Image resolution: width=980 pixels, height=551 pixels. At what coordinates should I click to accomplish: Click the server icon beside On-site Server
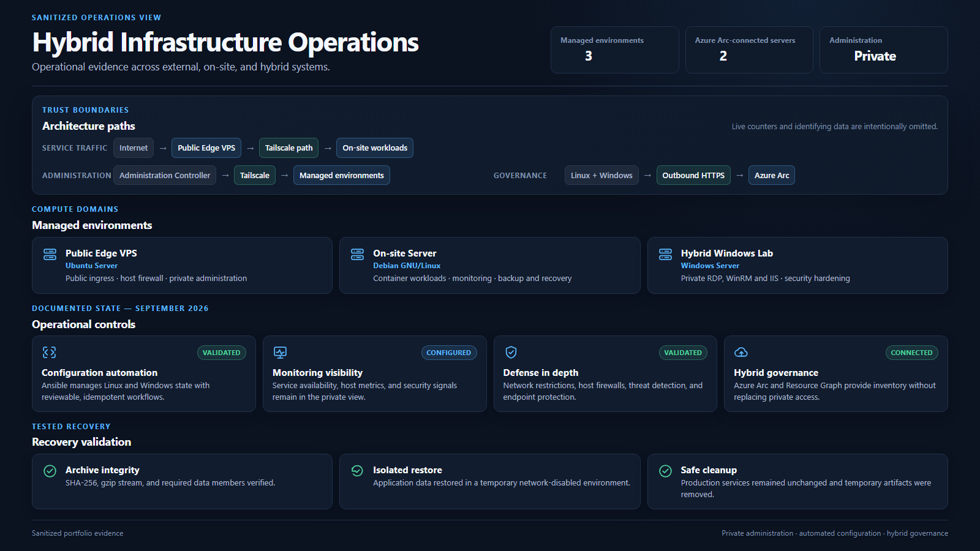[x=358, y=255]
